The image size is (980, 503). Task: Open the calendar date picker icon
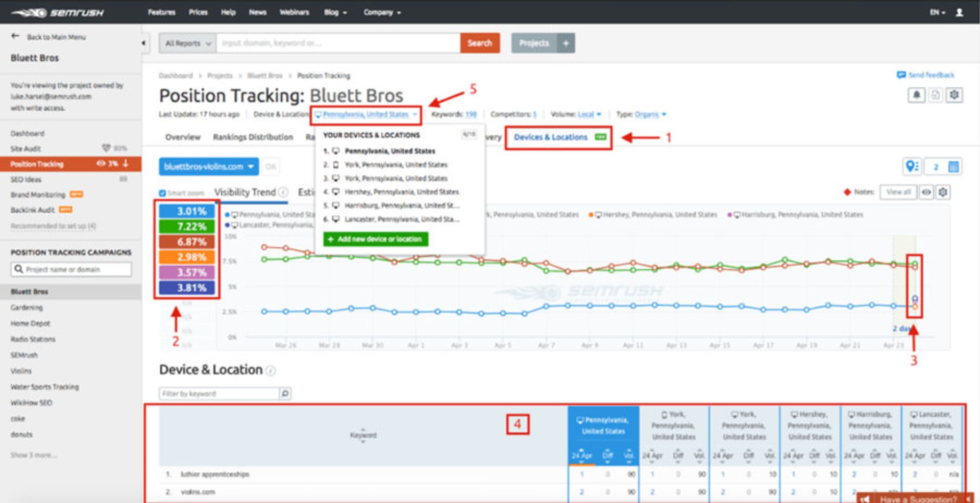953,166
